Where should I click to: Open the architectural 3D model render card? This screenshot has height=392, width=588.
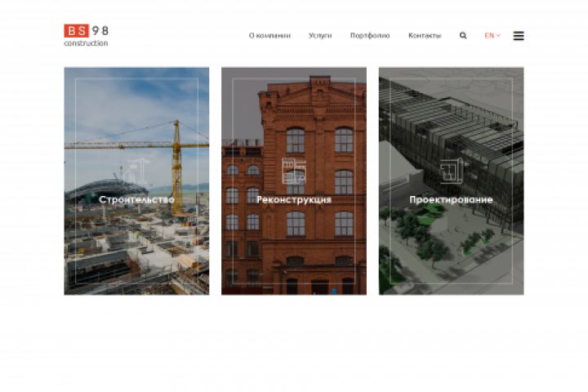[x=451, y=181]
